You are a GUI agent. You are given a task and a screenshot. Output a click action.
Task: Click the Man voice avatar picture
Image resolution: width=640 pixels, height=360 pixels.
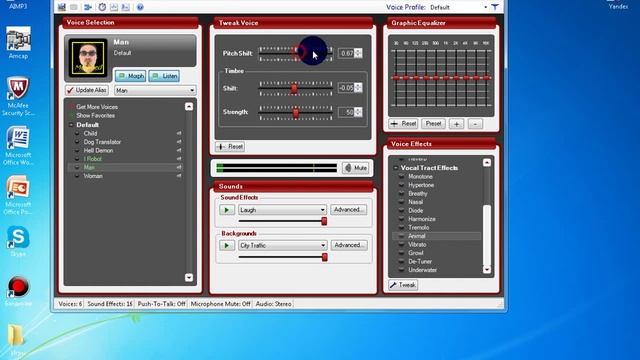pyautogui.click(x=88, y=58)
